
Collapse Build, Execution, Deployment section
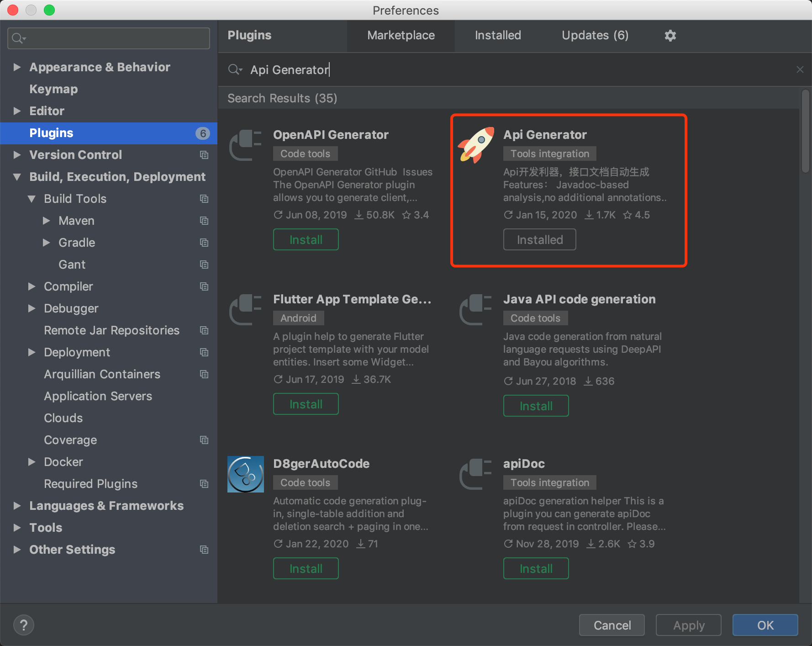[17, 177]
